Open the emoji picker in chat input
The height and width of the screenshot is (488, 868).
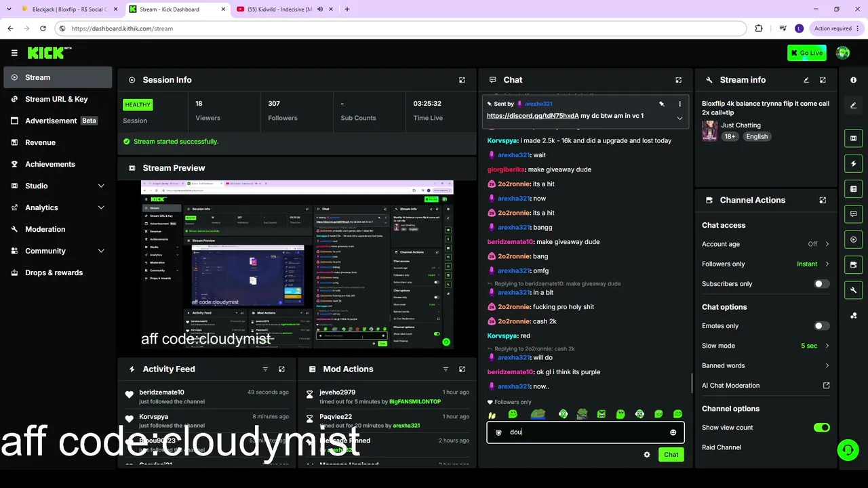(x=673, y=432)
